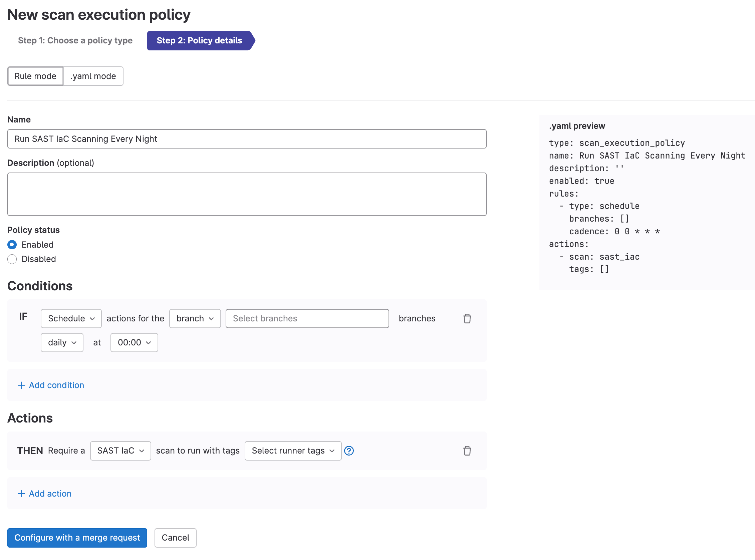Select the Rule mode tab
This screenshot has height=560, width=755.
35,76
